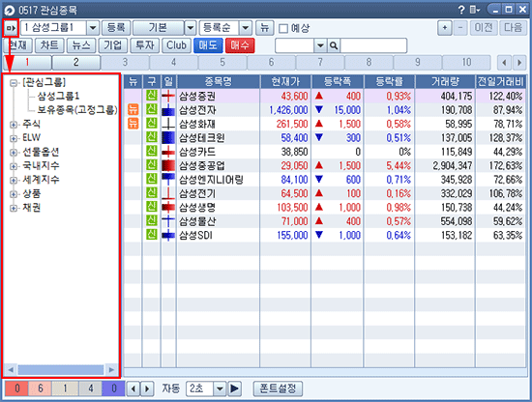Image resolution: width=532 pixels, height=402 pixels.
Task: Open the search field dropdown arrow
Action: (320, 45)
